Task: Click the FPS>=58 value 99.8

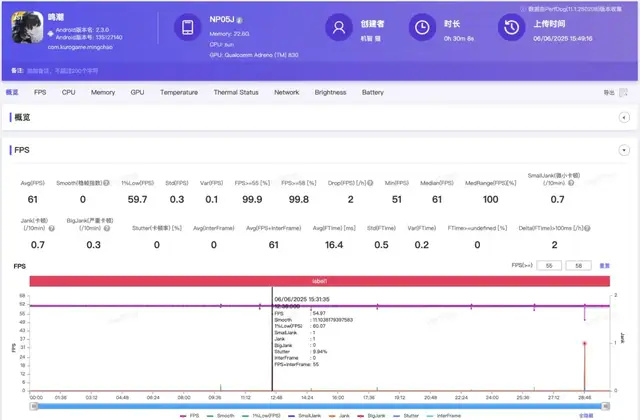Action: 299,200
